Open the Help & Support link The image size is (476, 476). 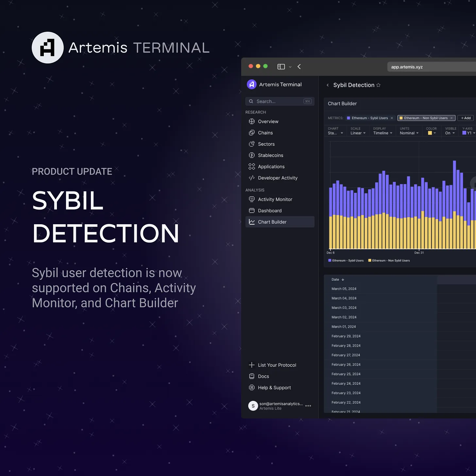tap(274, 387)
